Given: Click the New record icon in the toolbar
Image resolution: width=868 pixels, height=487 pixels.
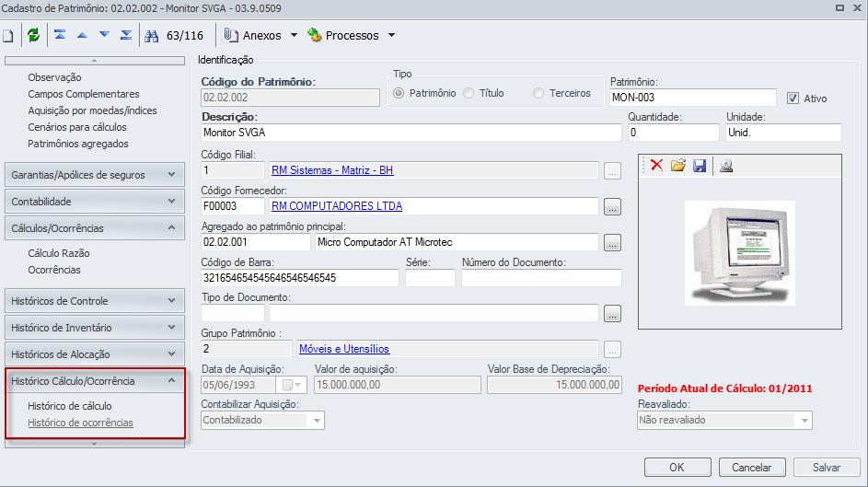Looking at the screenshot, I should point(8,35).
